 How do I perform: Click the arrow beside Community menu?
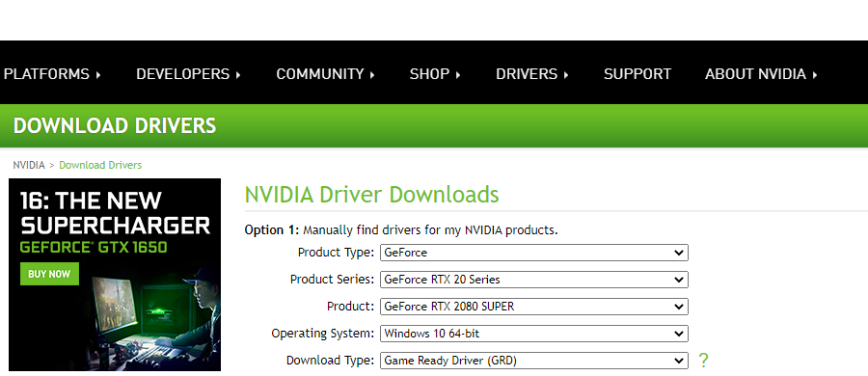pyautogui.click(x=372, y=75)
